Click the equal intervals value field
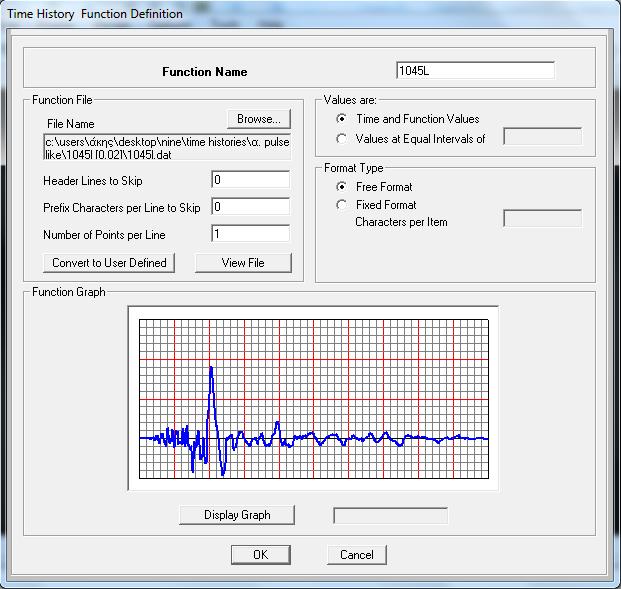The width and height of the screenshot is (621, 589). 543,137
